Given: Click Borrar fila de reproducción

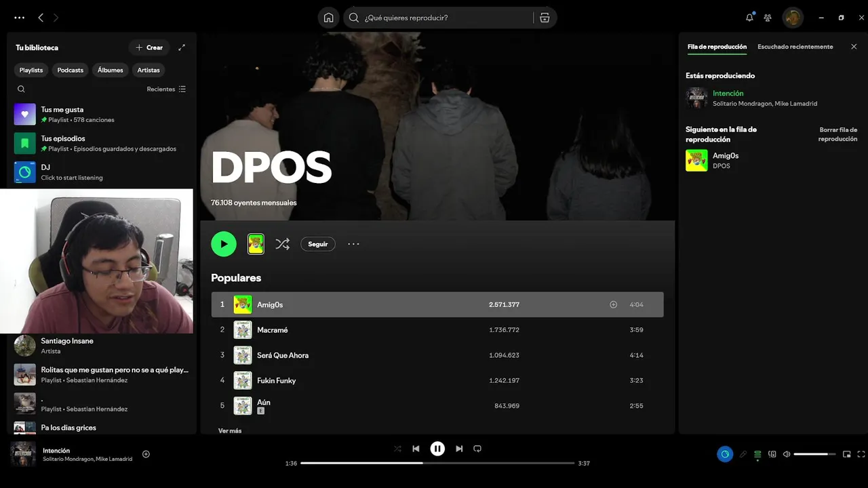Looking at the screenshot, I should [837, 134].
